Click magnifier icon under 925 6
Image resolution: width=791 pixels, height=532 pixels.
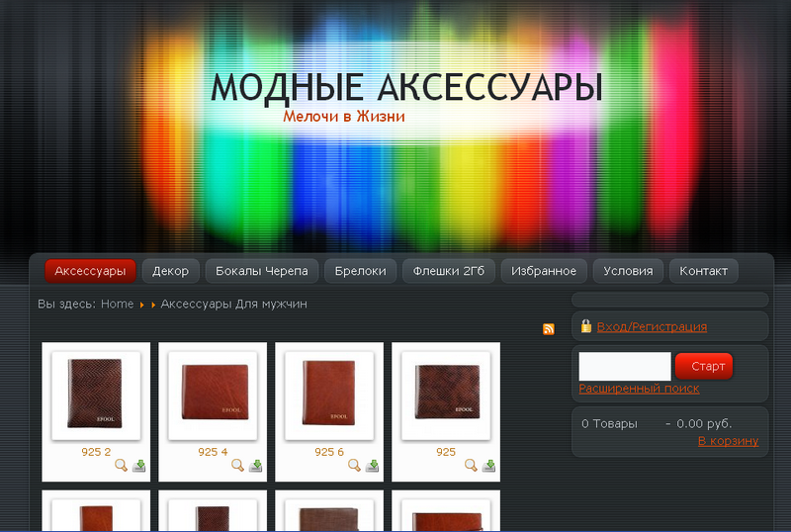[x=354, y=466]
